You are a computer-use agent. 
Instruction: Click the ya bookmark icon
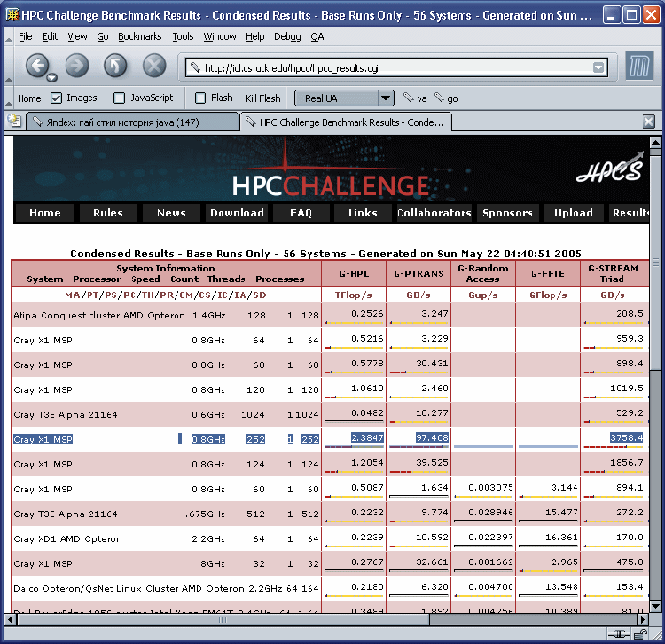click(409, 98)
